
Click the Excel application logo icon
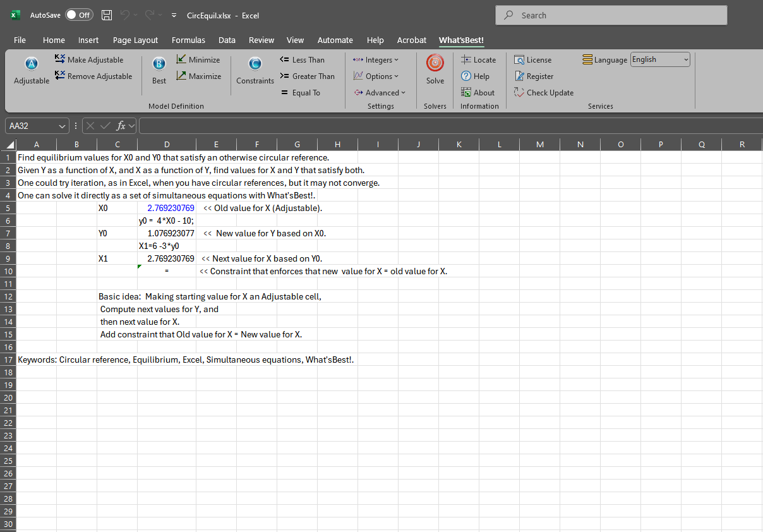(x=15, y=15)
